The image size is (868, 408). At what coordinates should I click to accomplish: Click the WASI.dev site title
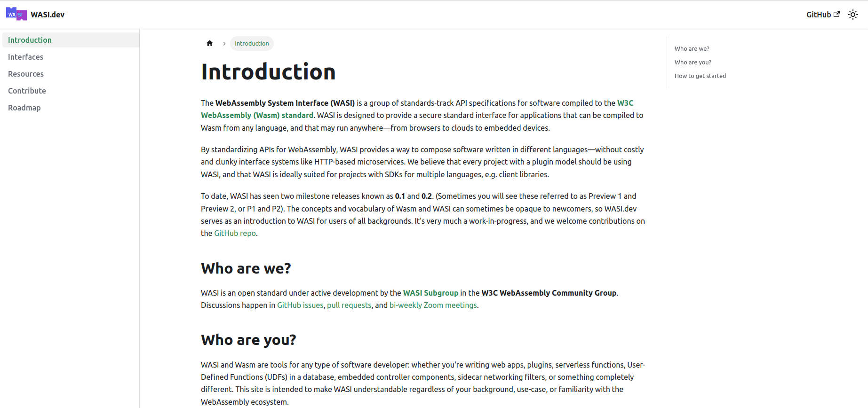pyautogui.click(x=48, y=15)
